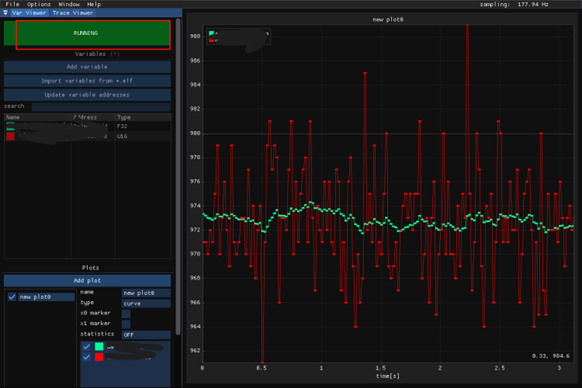This screenshot has width=582, height=388.
Task: Open the statistics OFF dropdown
Action: [146, 335]
